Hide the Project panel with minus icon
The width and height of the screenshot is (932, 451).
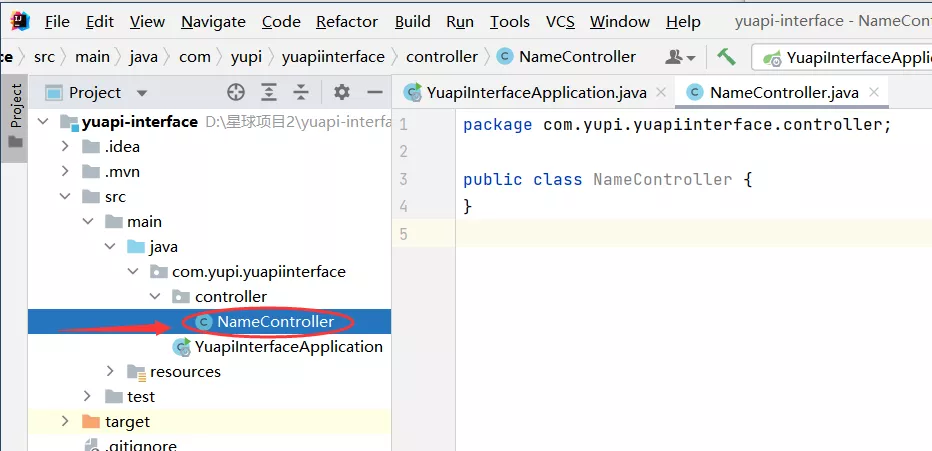(374, 92)
